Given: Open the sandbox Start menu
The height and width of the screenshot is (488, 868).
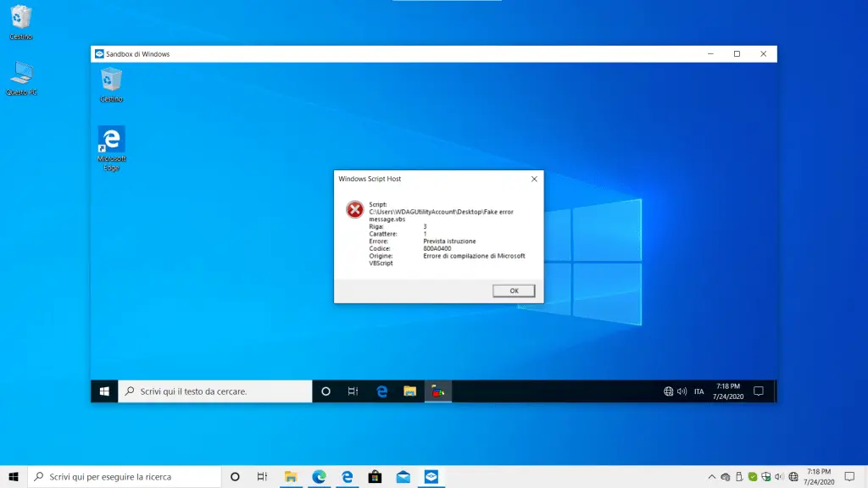Looking at the screenshot, I should point(104,391).
